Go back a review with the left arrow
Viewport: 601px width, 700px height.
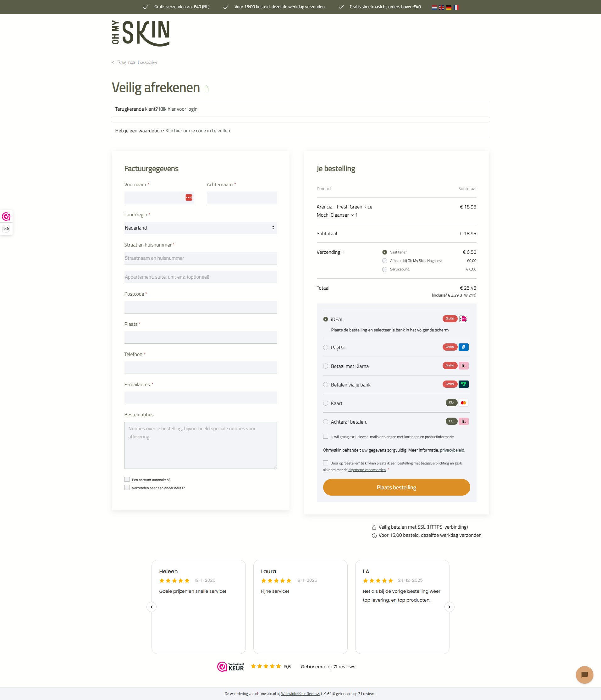coord(151,607)
